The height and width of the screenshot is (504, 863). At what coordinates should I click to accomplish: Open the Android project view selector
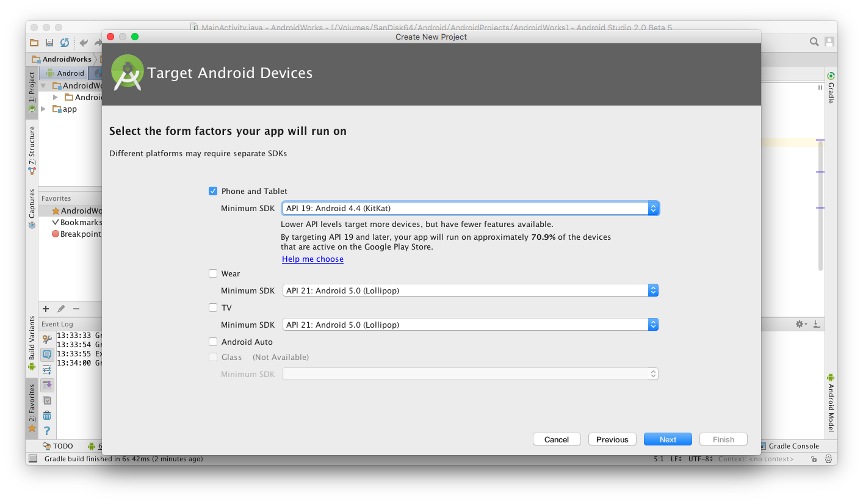65,73
